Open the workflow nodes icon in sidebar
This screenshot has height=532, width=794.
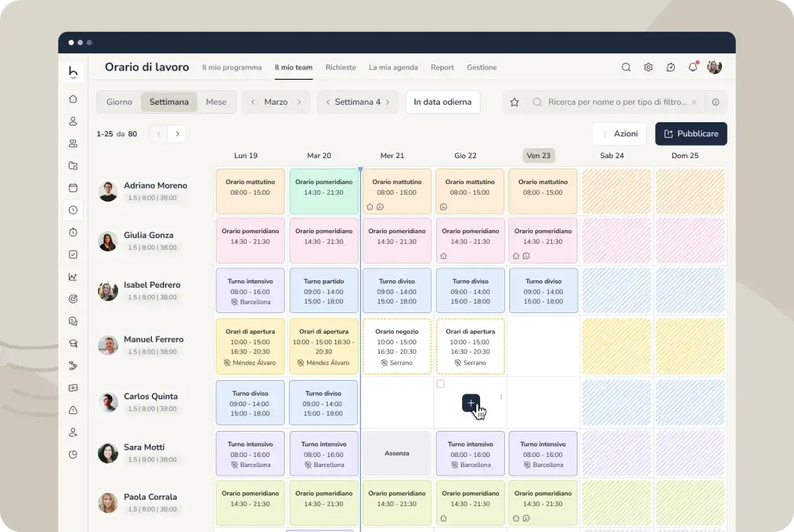pos(73,366)
